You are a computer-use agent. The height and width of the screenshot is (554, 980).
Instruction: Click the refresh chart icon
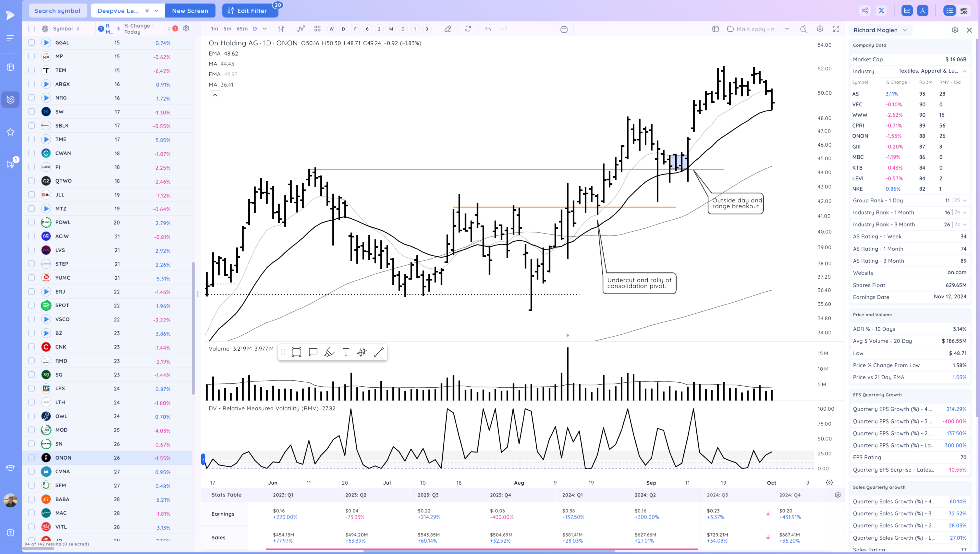click(x=468, y=29)
